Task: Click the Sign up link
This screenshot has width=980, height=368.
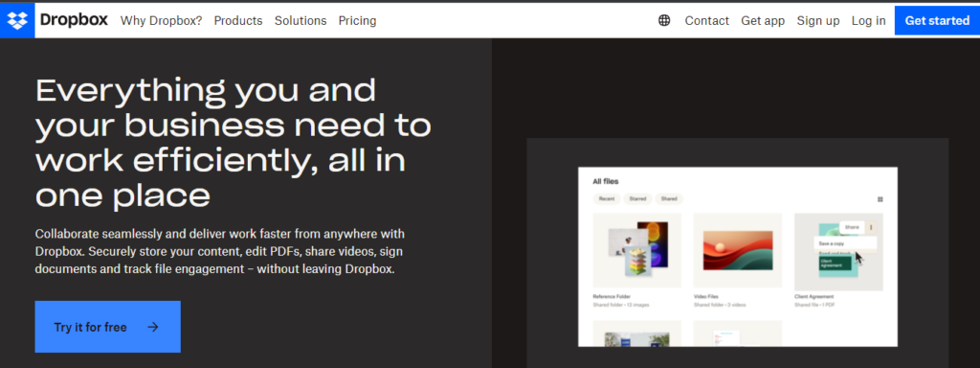Action: pos(818,21)
